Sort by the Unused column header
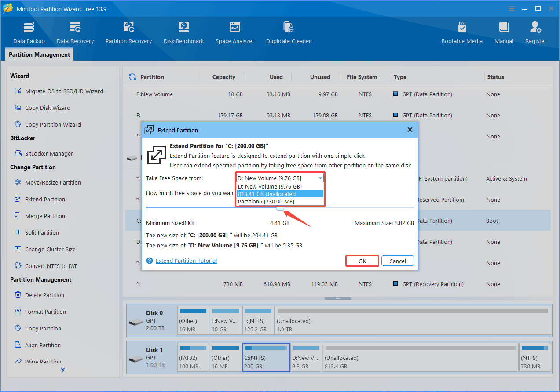 pyautogui.click(x=320, y=77)
